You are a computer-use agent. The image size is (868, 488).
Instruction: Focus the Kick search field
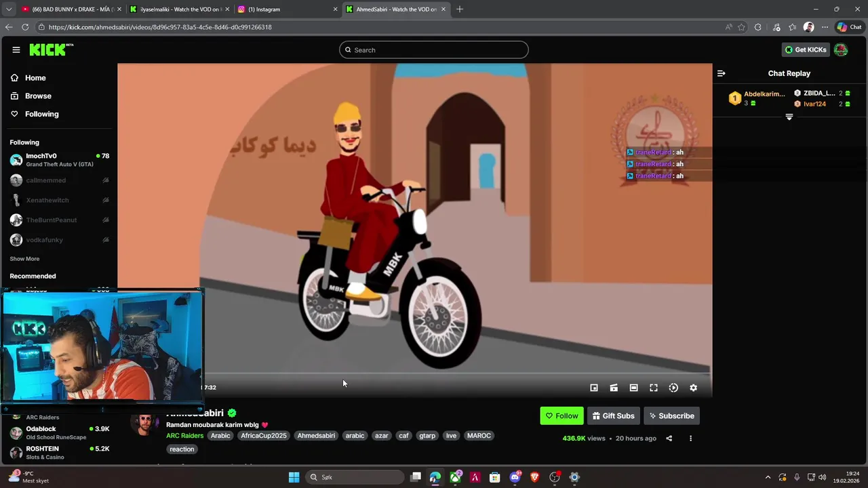coord(434,49)
